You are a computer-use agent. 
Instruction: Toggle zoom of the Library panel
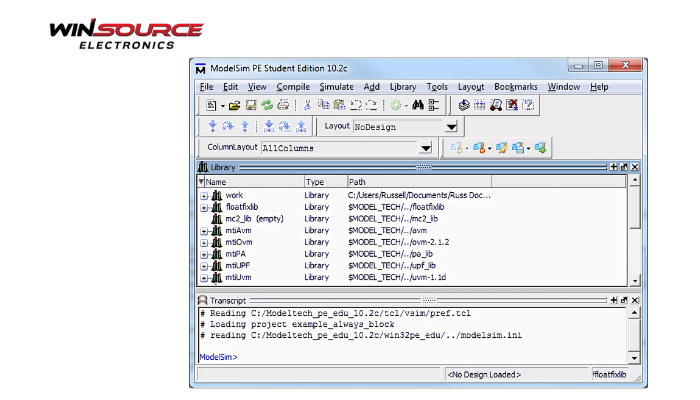pos(613,167)
